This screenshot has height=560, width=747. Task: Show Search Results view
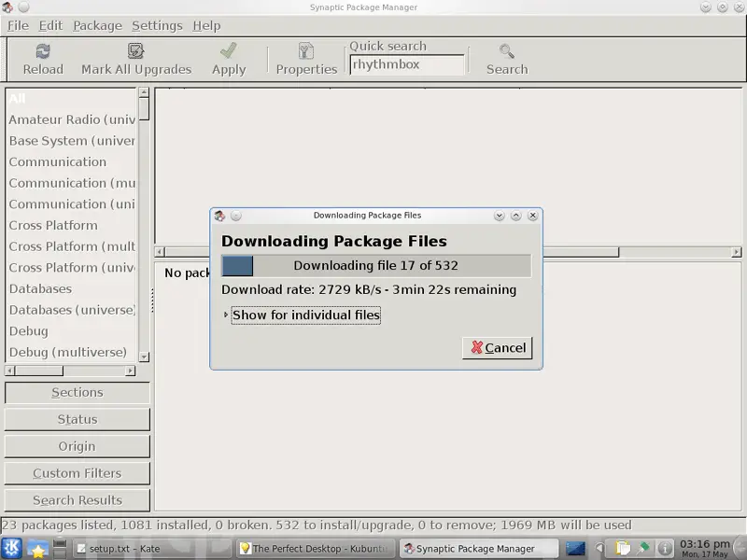78,500
